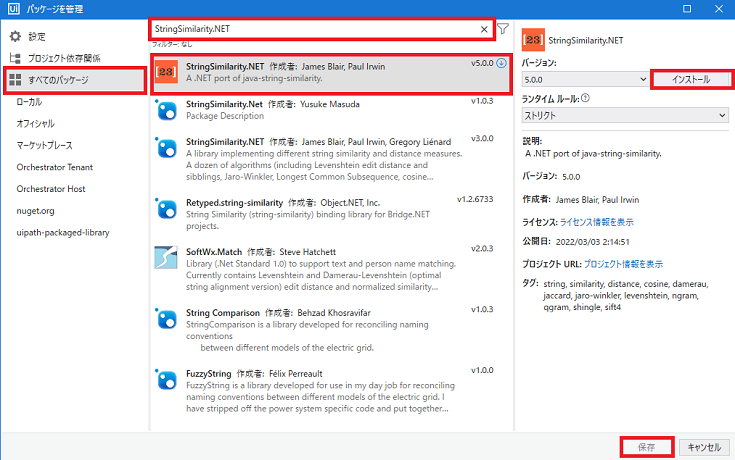Viewport: 735px width, 460px height.
Task: Select ローカル feed
Action: [x=29, y=102]
